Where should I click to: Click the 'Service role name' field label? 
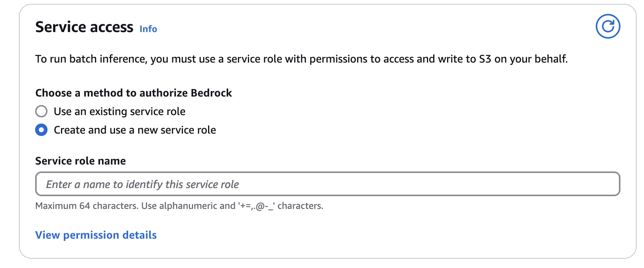(81, 161)
